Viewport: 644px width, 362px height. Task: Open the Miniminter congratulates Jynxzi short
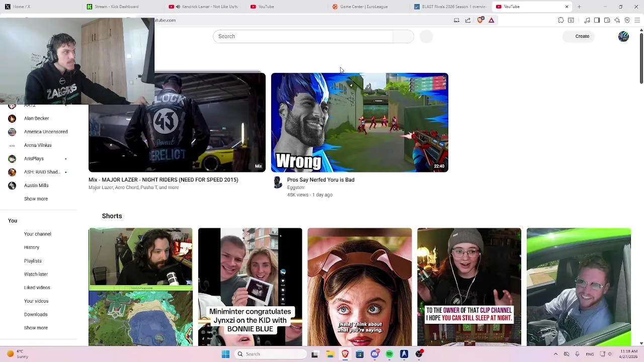point(250,287)
